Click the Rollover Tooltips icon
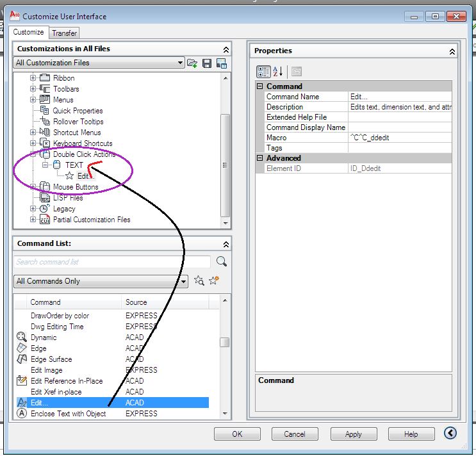Image resolution: width=476 pixels, height=456 pixels. pyautogui.click(x=45, y=121)
